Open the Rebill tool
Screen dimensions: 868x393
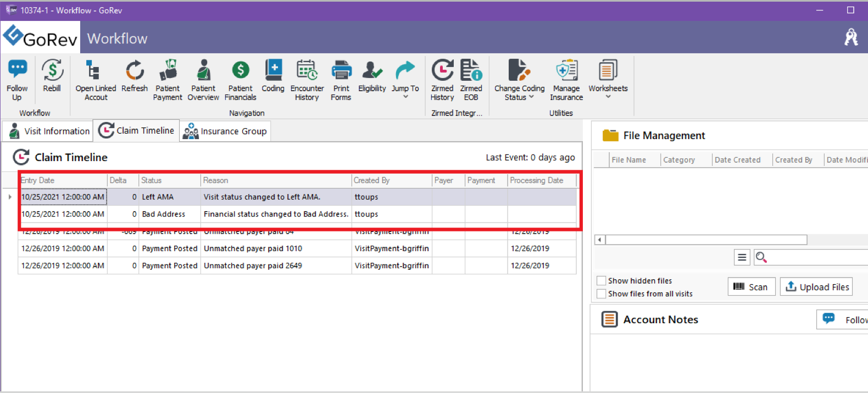pos(52,76)
